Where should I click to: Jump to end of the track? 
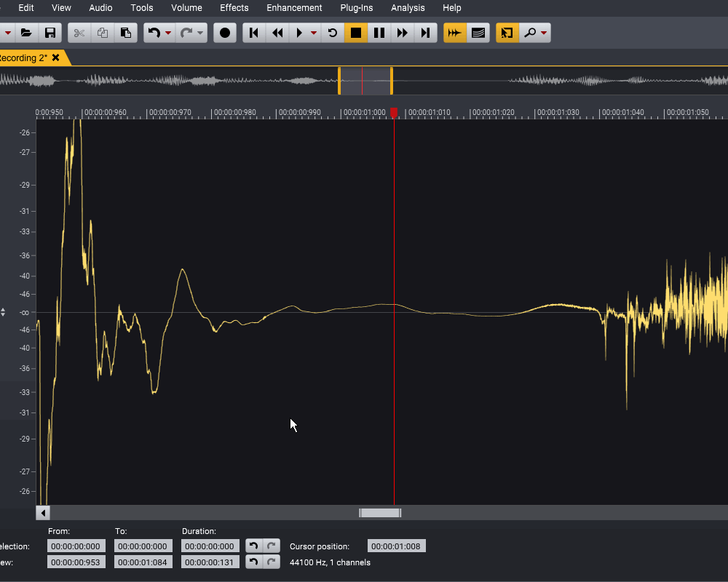425,33
